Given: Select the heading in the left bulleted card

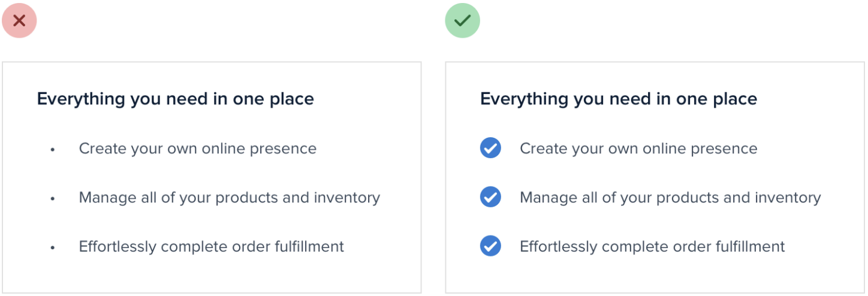Looking at the screenshot, I should tap(175, 99).
